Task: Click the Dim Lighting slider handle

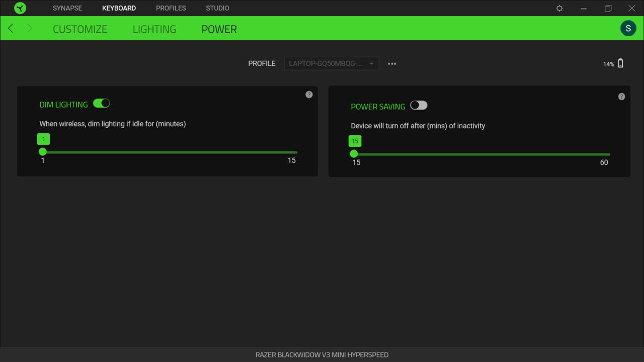Action: click(43, 152)
